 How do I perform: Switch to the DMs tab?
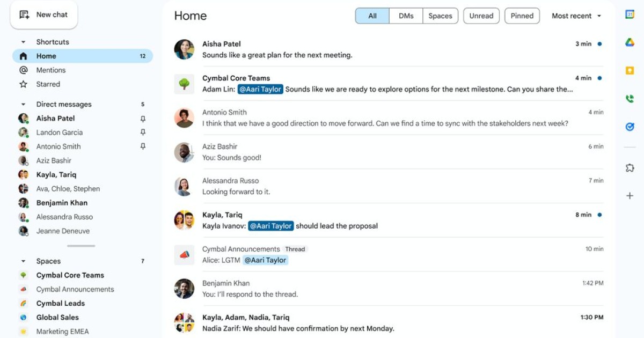coord(406,16)
